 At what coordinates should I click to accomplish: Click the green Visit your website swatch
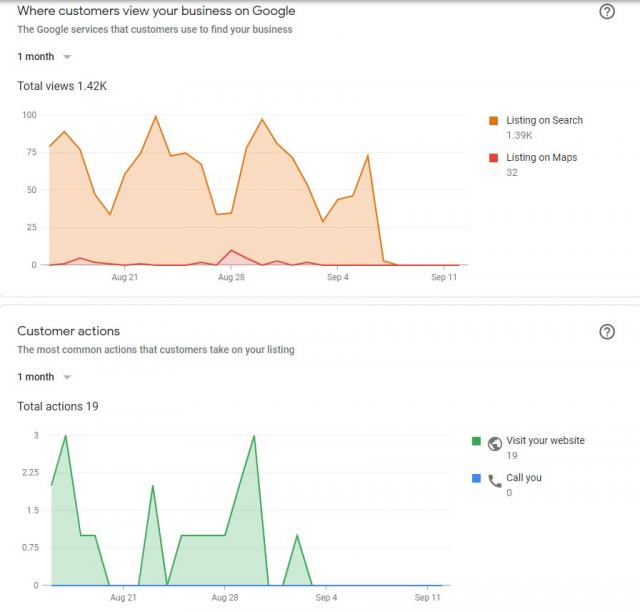point(476,441)
